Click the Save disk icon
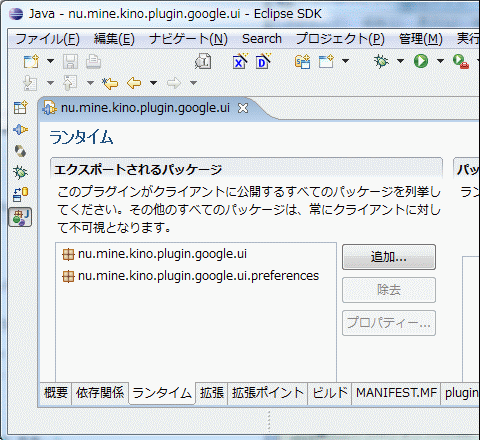This screenshot has height=440, width=480. pos(70,61)
